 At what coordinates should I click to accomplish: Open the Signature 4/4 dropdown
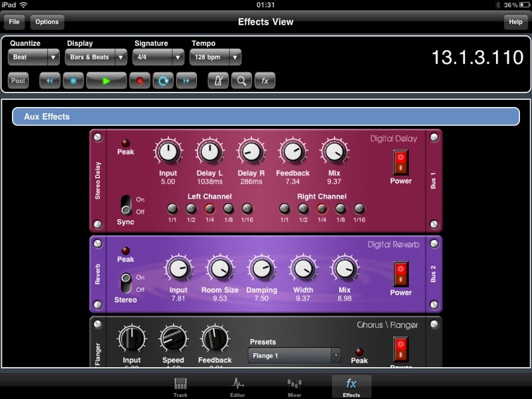[x=158, y=57]
